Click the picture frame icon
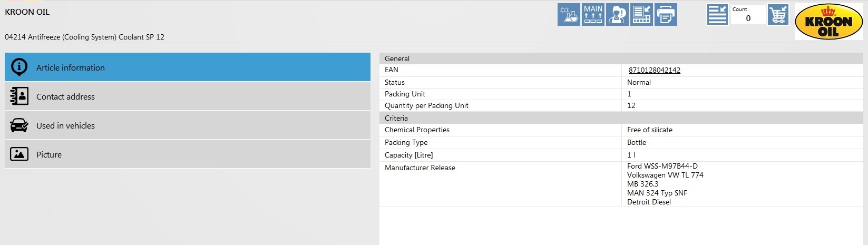This screenshot has height=245, width=868. 19,154
